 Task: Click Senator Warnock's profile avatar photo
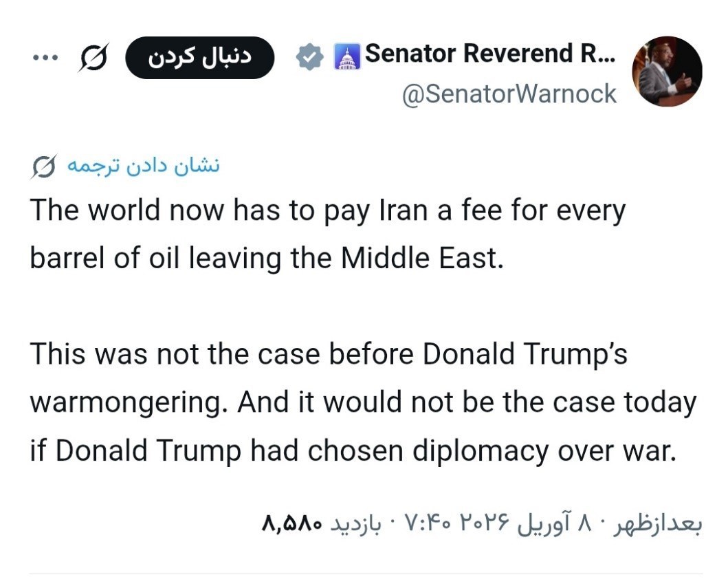click(x=666, y=71)
